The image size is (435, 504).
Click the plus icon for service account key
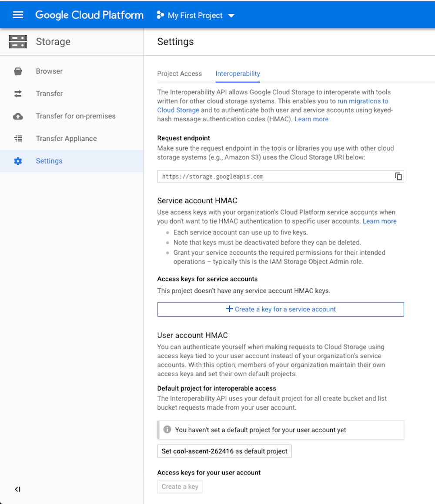coord(229,309)
